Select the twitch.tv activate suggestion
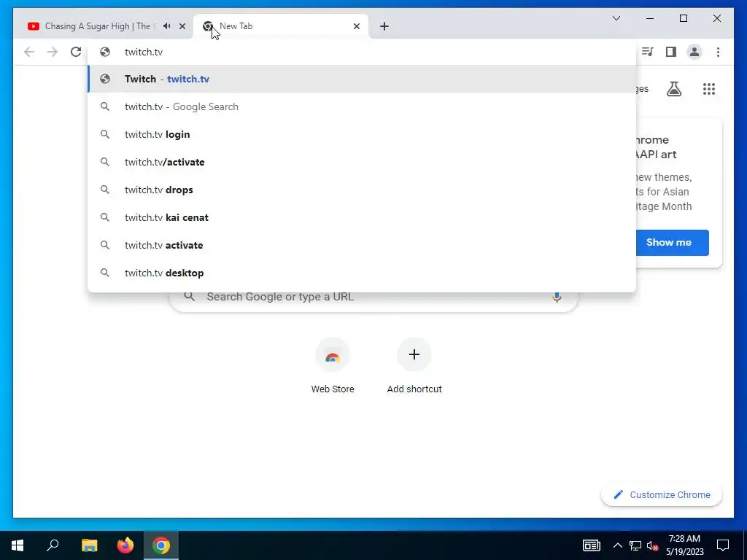Viewport: 747px width, 560px height. [x=362, y=245]
